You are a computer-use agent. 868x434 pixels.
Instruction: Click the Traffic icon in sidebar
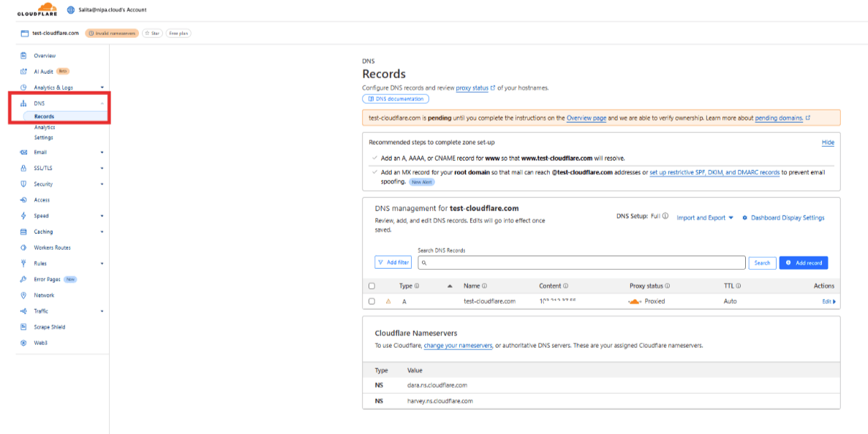23,311
